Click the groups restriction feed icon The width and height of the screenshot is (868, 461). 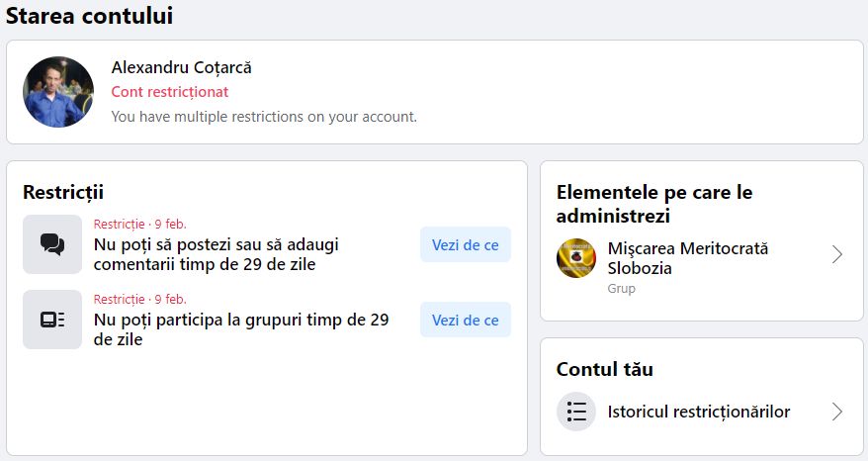[x=52, y=320]
